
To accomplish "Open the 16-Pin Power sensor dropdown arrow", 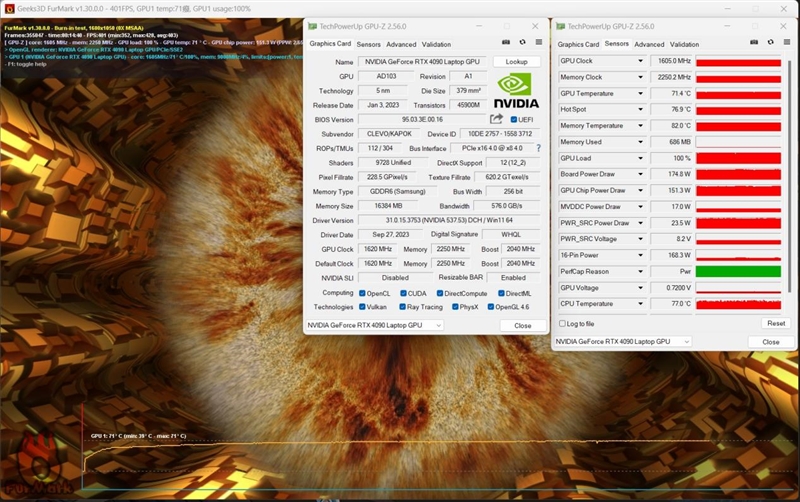I will 640,255.
